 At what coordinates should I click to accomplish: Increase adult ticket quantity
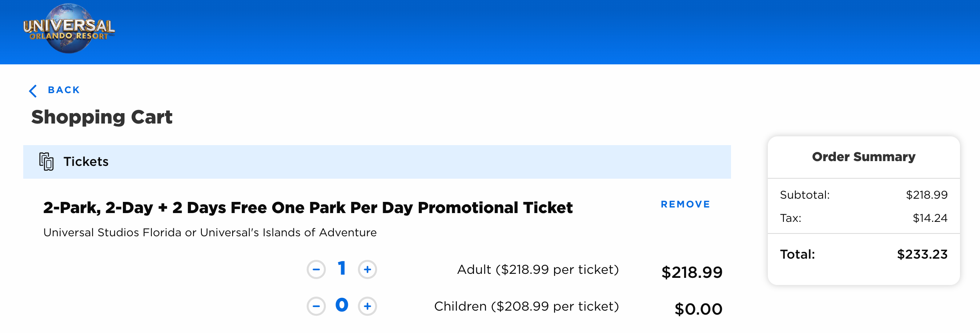tap(367, 269)
